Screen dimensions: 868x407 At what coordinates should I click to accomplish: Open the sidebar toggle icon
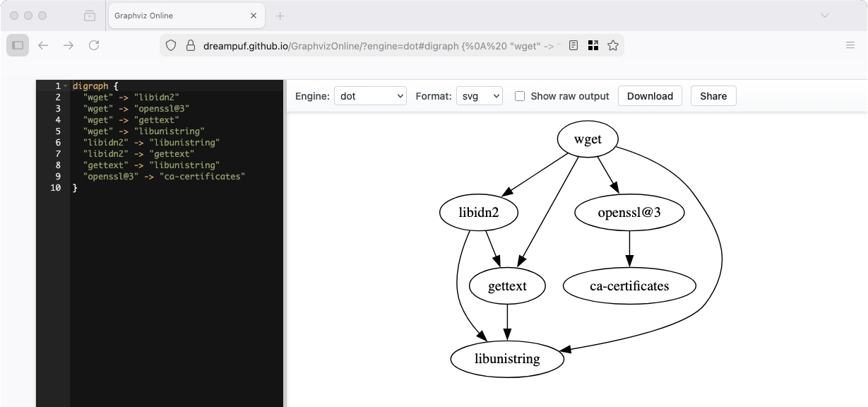click(18, 45)
